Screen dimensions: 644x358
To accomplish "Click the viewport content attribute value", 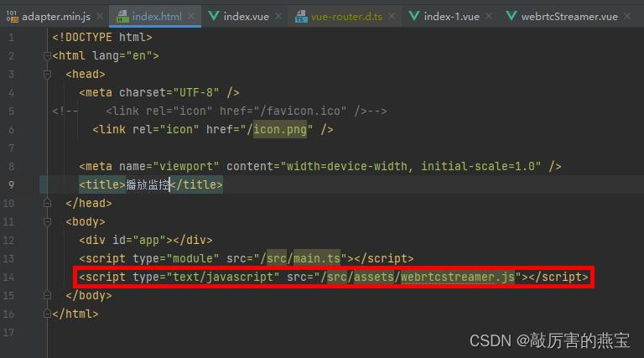I will pyautogui.click(x=410, y=166).
